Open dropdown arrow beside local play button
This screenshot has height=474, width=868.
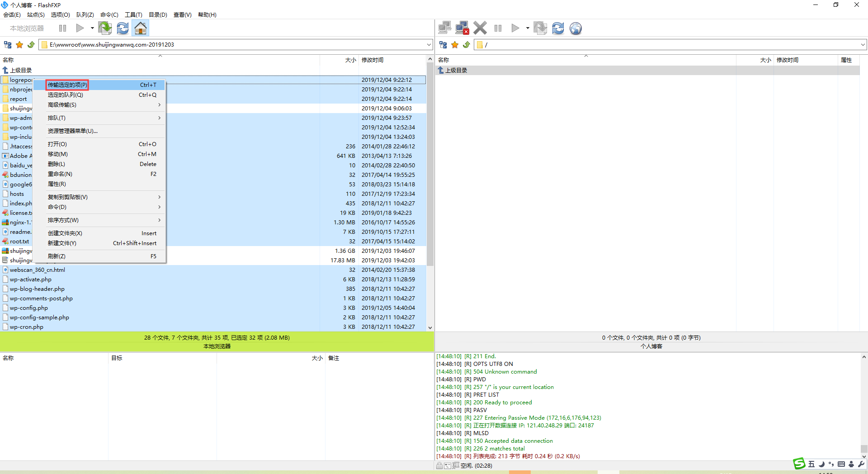point(92,28)
